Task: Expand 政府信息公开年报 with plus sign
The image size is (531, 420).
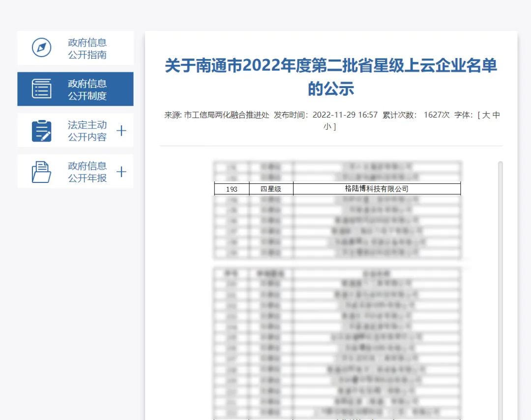Action: coord(121,172)
